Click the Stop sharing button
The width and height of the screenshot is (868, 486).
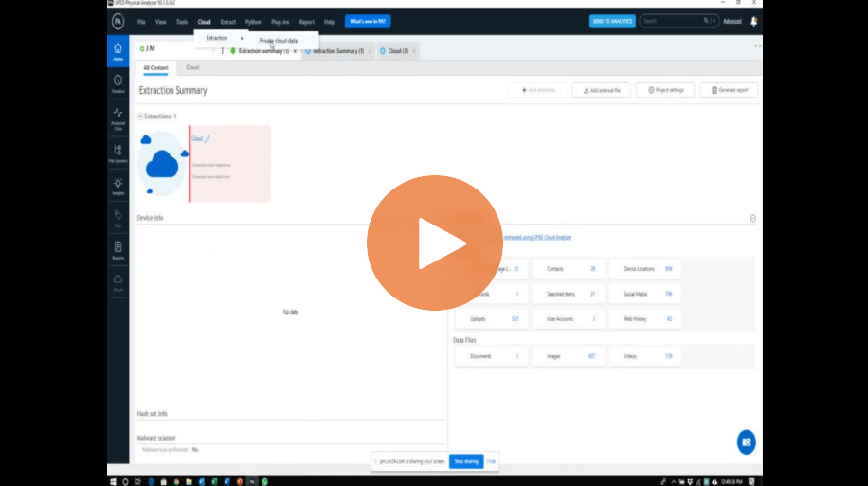pyautogui.click(x=466, y=461)
